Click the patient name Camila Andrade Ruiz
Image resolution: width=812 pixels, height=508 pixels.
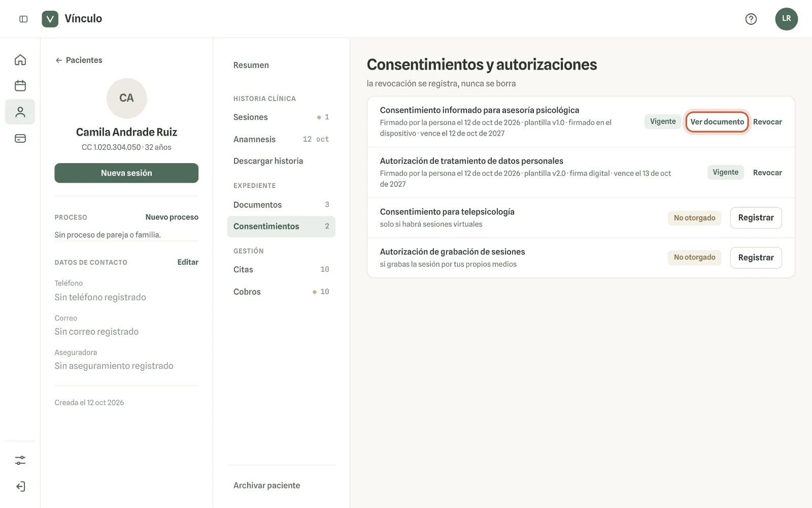pos(126,132)
